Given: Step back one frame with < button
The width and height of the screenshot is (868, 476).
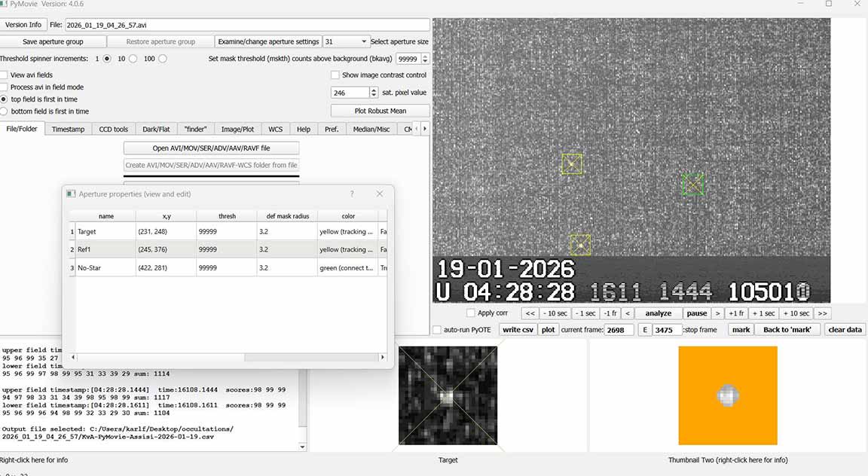Looking at the screenshot, I should (x=627, y=313).
